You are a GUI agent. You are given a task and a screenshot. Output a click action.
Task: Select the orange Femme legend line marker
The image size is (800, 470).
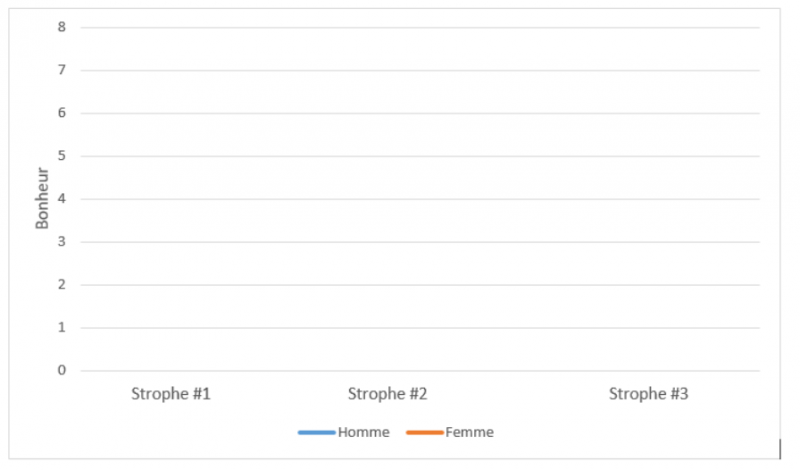(x=424, y=433)
